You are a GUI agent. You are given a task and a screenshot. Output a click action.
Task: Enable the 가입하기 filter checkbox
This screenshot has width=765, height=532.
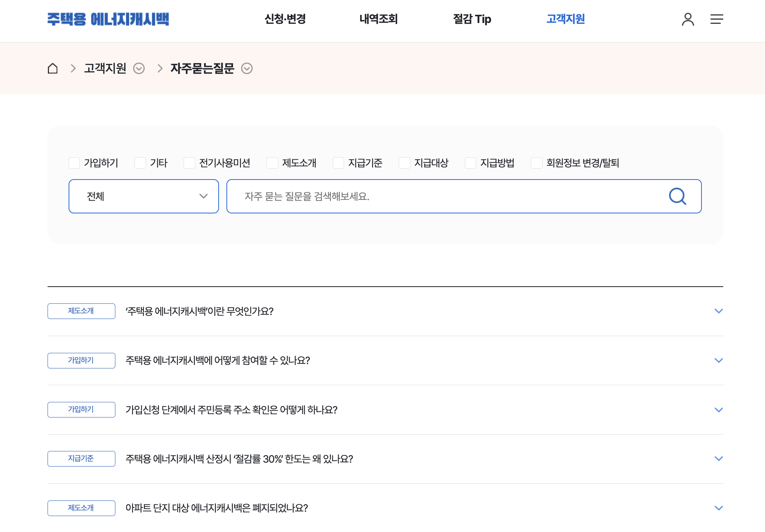(x=74, y=163)
